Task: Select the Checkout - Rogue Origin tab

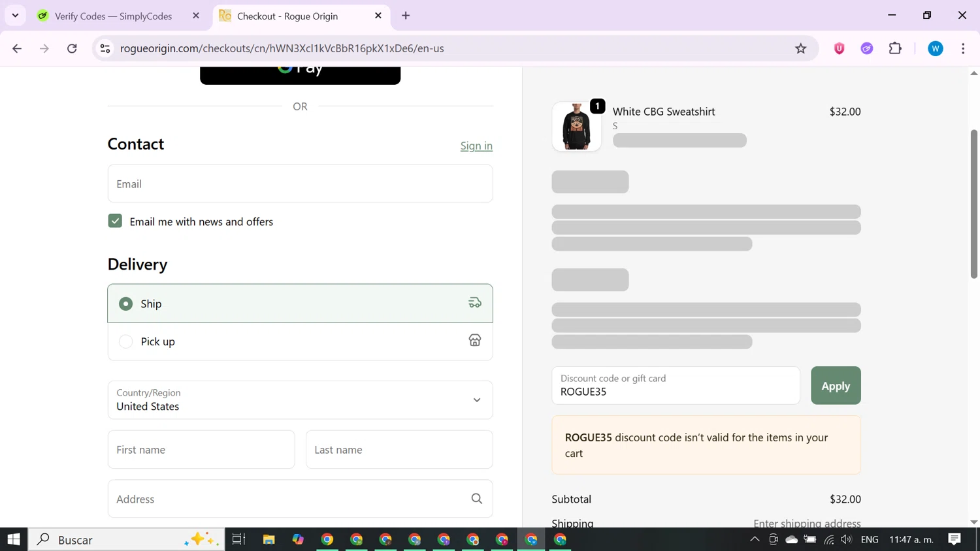Action: [x=287, y=16]
